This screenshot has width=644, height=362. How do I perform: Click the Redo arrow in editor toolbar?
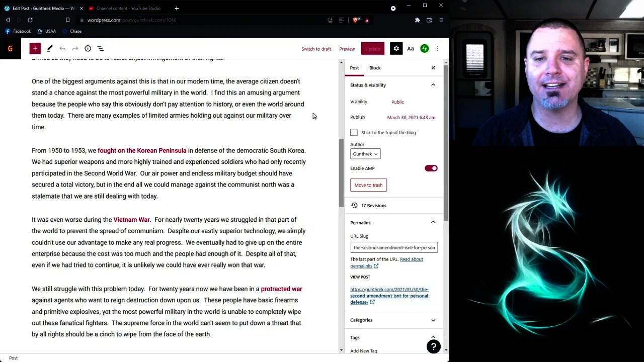tap(75, 48)
